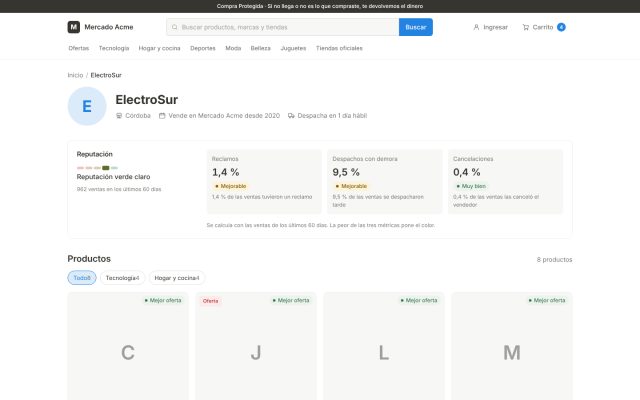This screenshot has width=640, height=400.
Task: Open the product card labeled L
Action: [x=384, y=346]
